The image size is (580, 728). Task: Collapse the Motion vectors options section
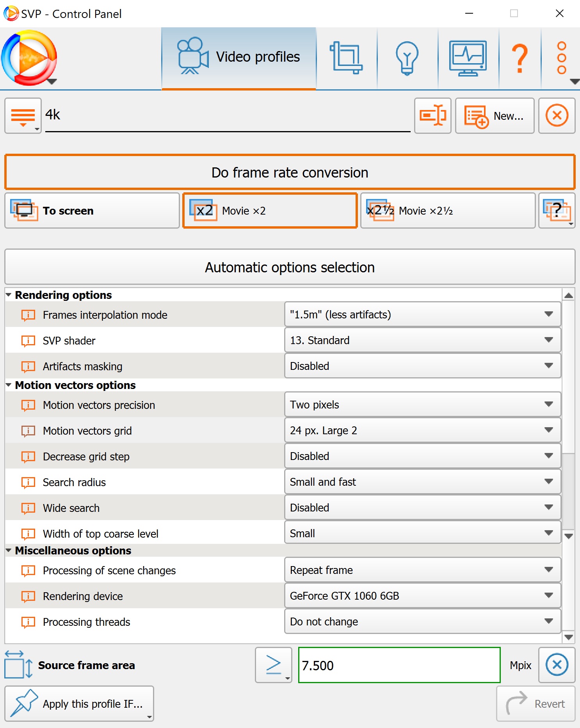(x=9, y=385)
